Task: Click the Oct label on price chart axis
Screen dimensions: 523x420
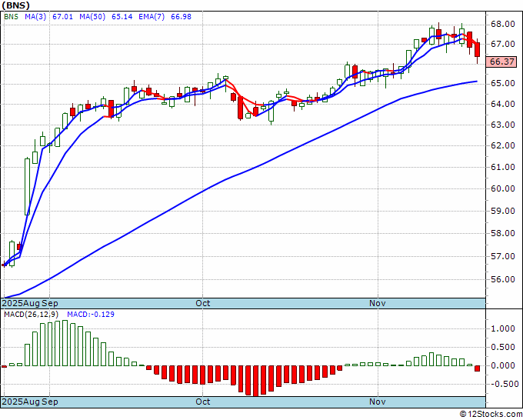Action: (x=203, y=303)
